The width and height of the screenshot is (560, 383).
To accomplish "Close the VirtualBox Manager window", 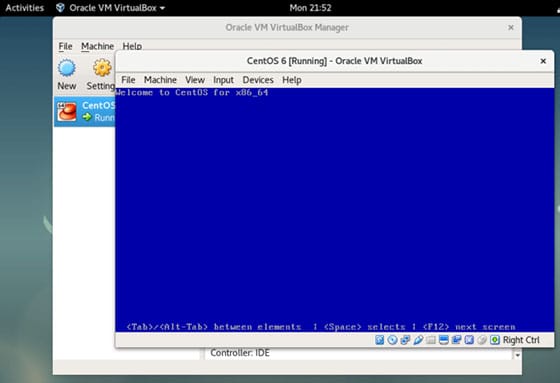I will [x=511, y=28].
